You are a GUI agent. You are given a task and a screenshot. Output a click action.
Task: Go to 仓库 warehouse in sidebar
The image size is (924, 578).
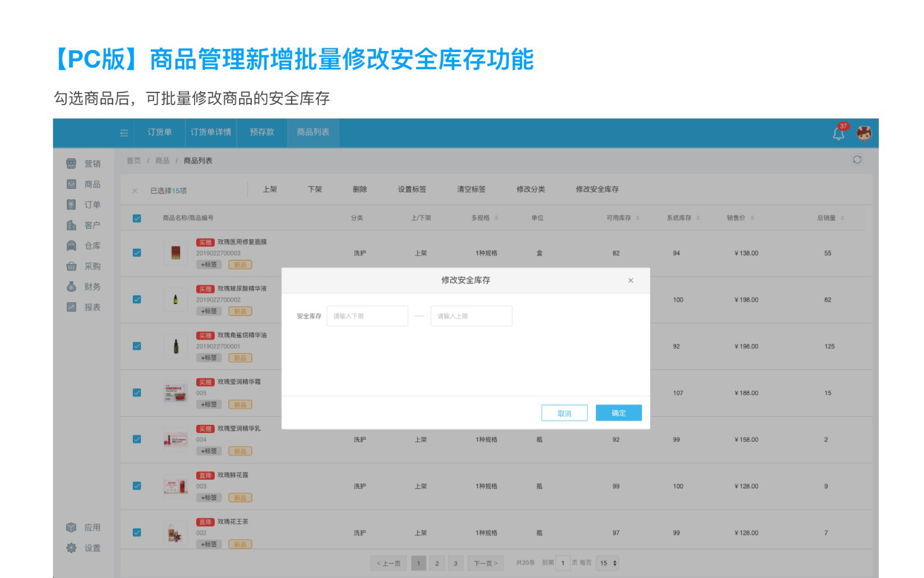click(x=84, y=246)
